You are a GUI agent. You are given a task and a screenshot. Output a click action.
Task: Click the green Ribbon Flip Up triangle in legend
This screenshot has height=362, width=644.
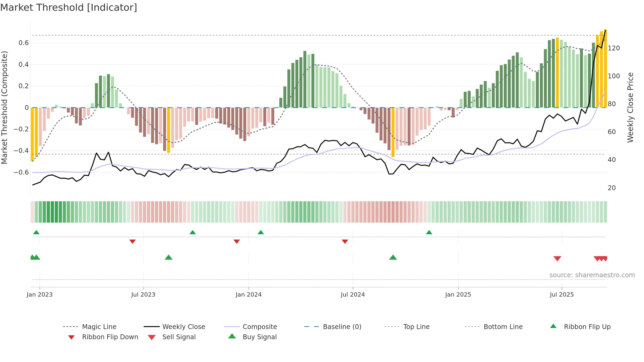pos(553,326)
